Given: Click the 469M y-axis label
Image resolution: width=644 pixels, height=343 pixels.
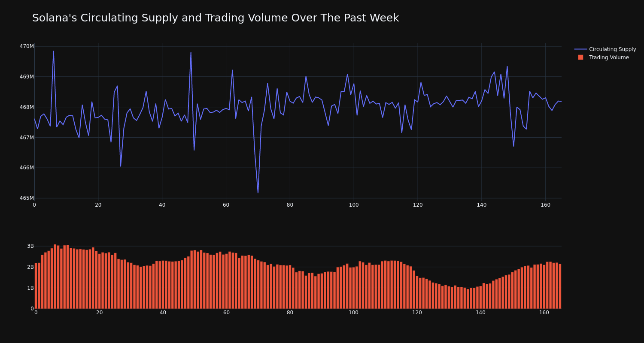Looking at the screenshot, I should coord(27,77).
